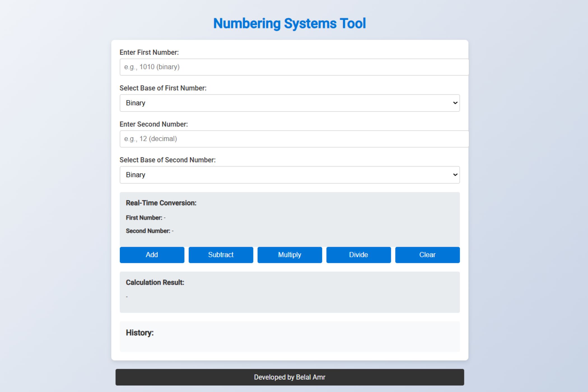
Task: Click the Enter First Number input field
Action: [x=294, y=67]
